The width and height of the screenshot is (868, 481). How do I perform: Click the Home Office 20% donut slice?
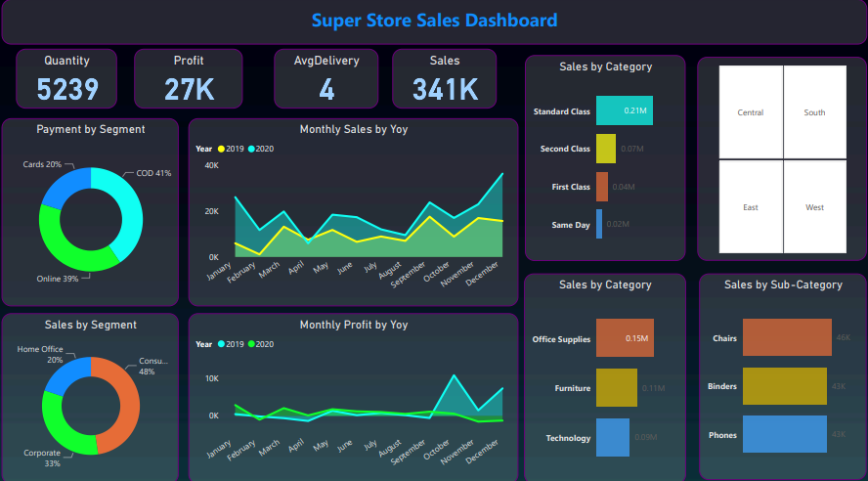pyautogui.click(x=66, y=374)
